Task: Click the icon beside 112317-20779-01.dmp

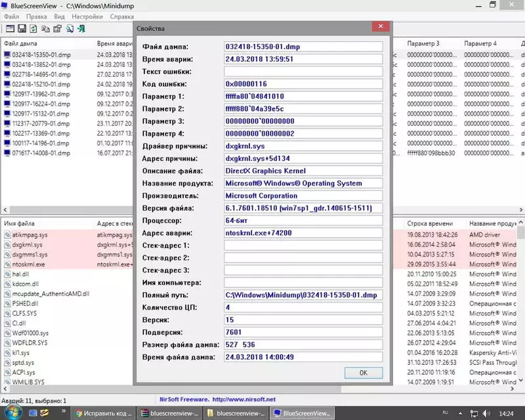Action: (x=7, y=123)
